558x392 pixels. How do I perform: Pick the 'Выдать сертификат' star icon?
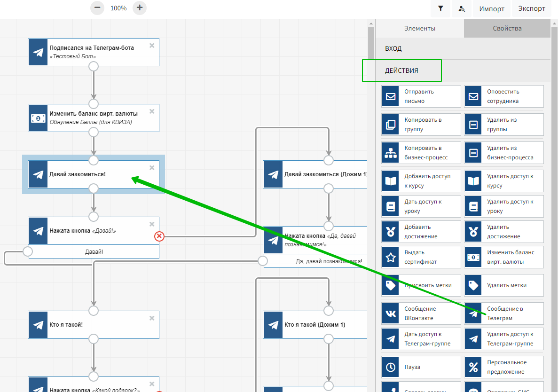391,257
